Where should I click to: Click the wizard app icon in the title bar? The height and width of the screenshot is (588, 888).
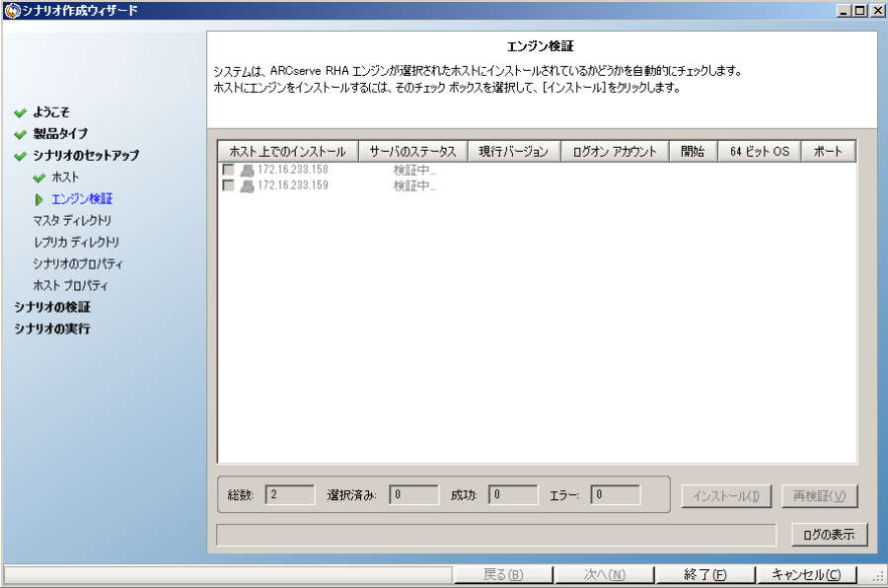12,10
